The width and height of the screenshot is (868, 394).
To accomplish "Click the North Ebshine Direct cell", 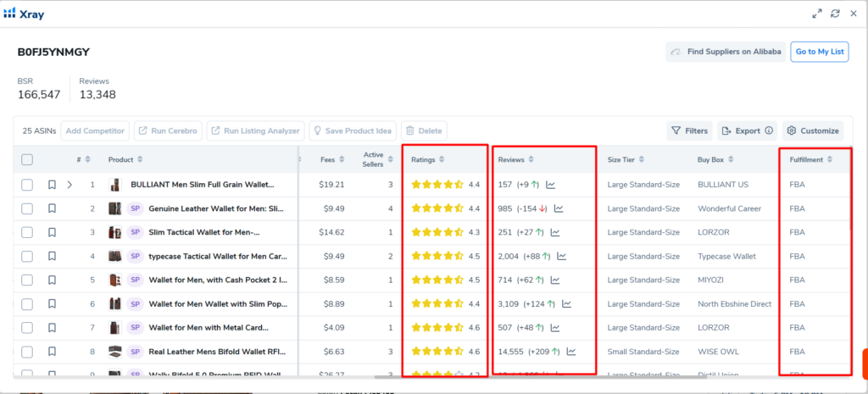I will tap(734, 304).
